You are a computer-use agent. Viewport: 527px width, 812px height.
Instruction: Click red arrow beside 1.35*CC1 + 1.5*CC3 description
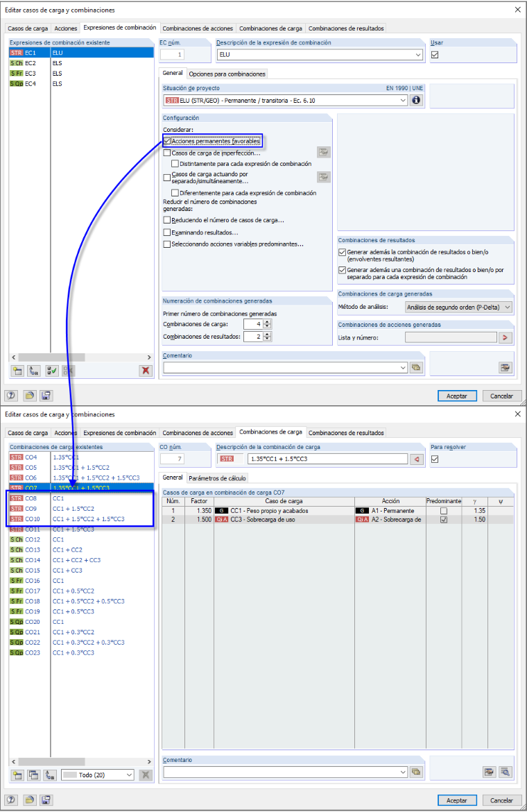coord(416,459)
